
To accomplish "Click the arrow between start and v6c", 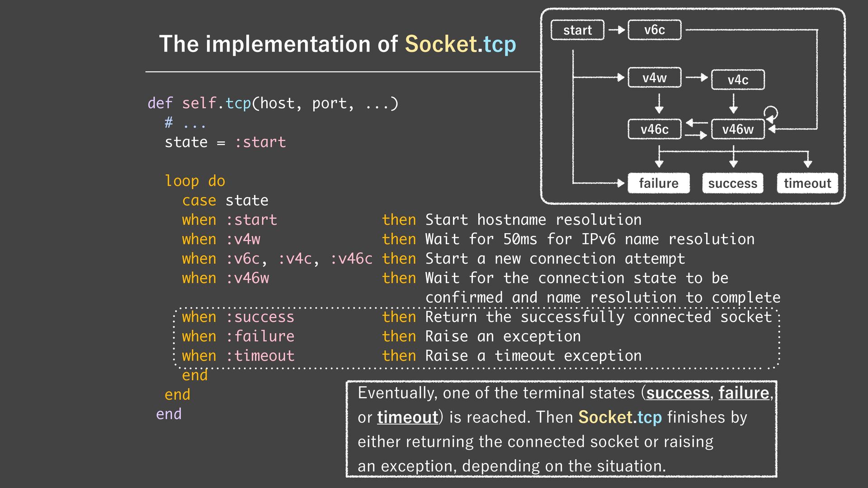I will pos(616,30).
